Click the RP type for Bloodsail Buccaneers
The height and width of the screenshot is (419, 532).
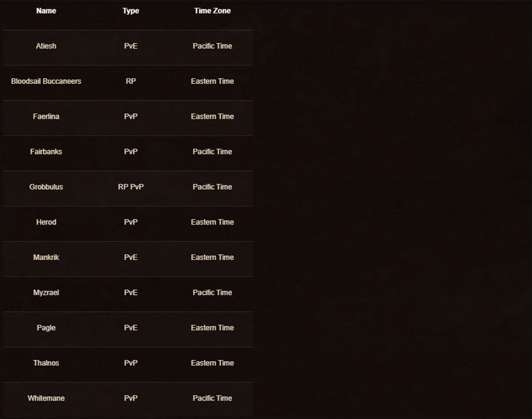(x=131, y=82)
